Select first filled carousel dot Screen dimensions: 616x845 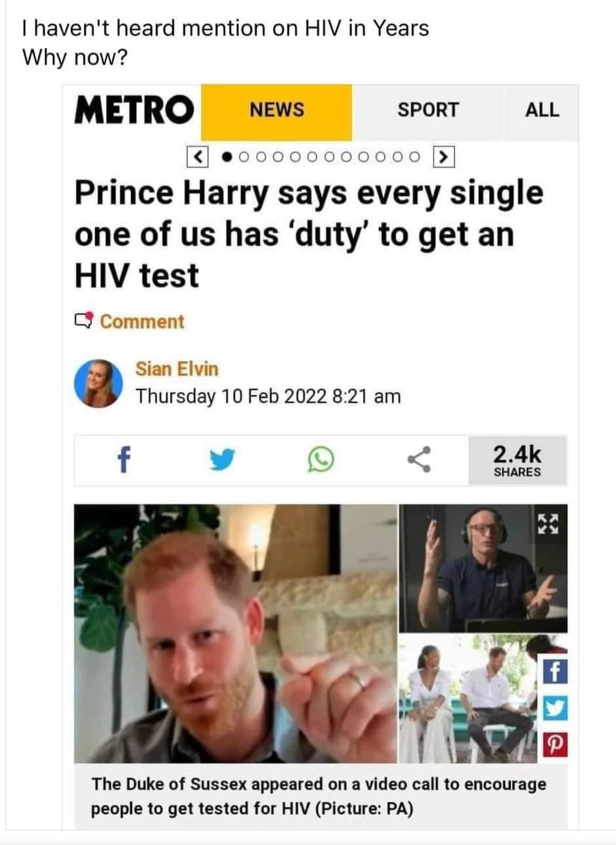[x=227, y=158]
